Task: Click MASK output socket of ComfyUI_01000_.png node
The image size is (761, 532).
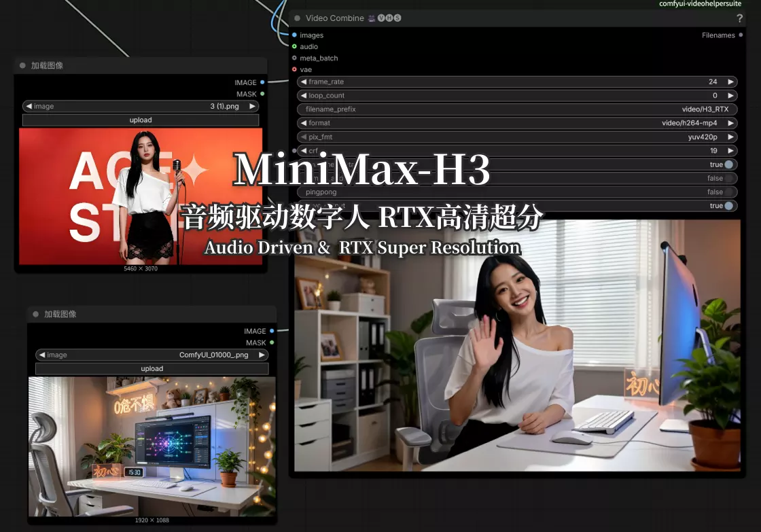Action: (x=272, y=342)
